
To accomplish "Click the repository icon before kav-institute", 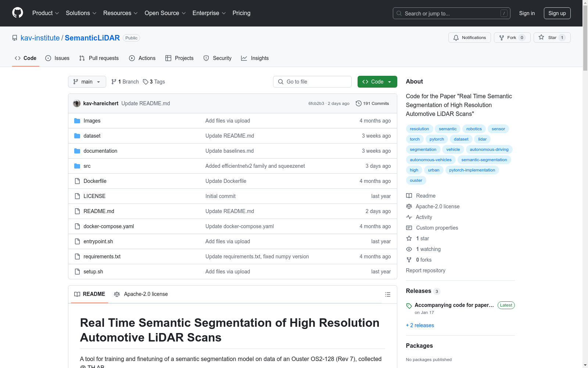I will (x=15, y=38).
